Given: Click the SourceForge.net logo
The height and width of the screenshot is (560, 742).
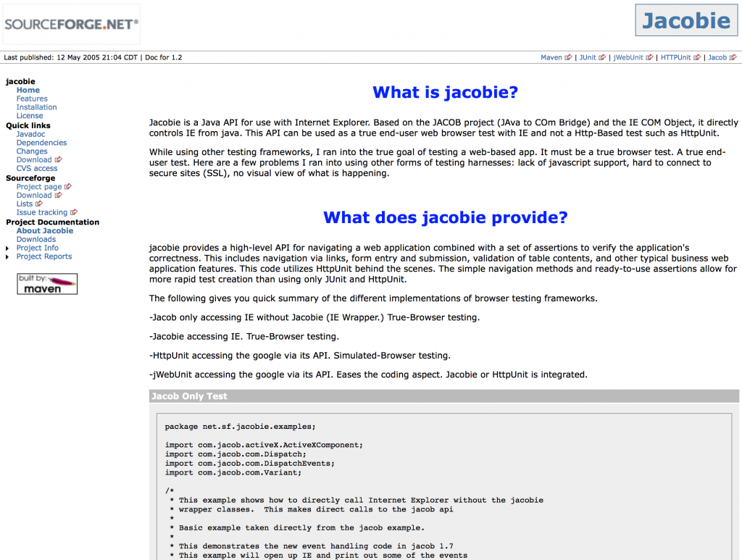Looking at the screenshot, I should pyautogui.click(x=72, y=25).
